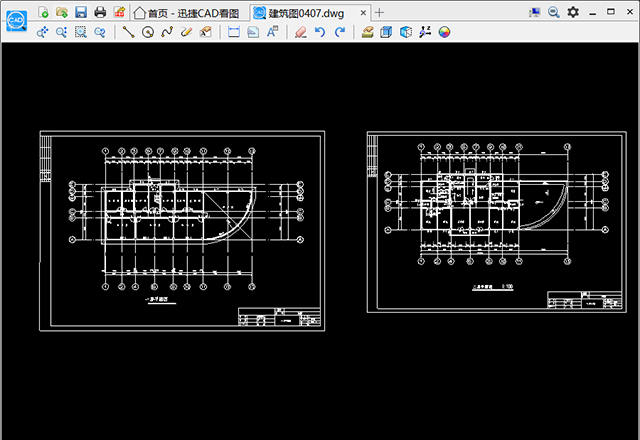The image size is (640, 440).
Task: Select the pencil freehand drawing tool
Action: [186, 32]
